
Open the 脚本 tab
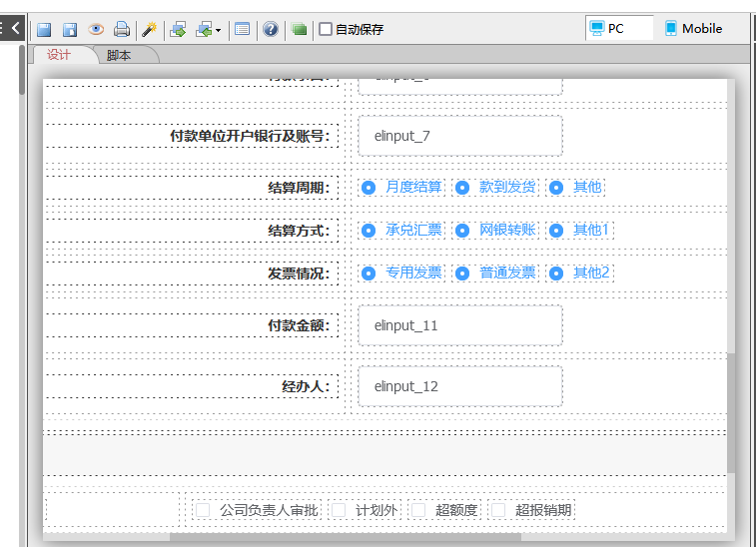coord(119,56)
